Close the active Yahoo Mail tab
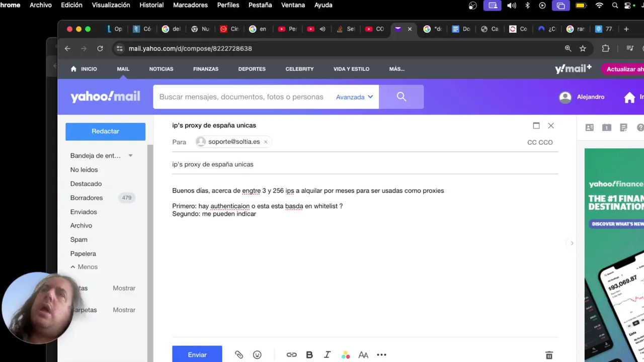644x362 pixels. tap(410, 29)
